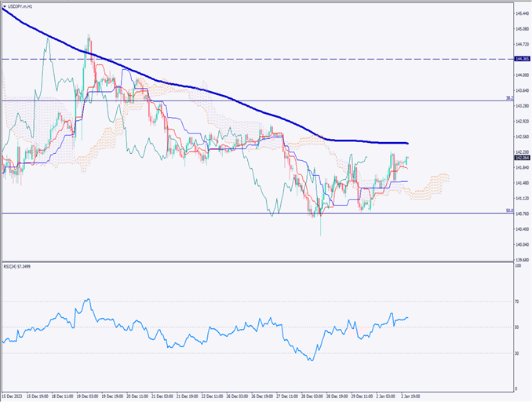
Task: Click the 145.440 price on the axis
Action: (521, 13)
